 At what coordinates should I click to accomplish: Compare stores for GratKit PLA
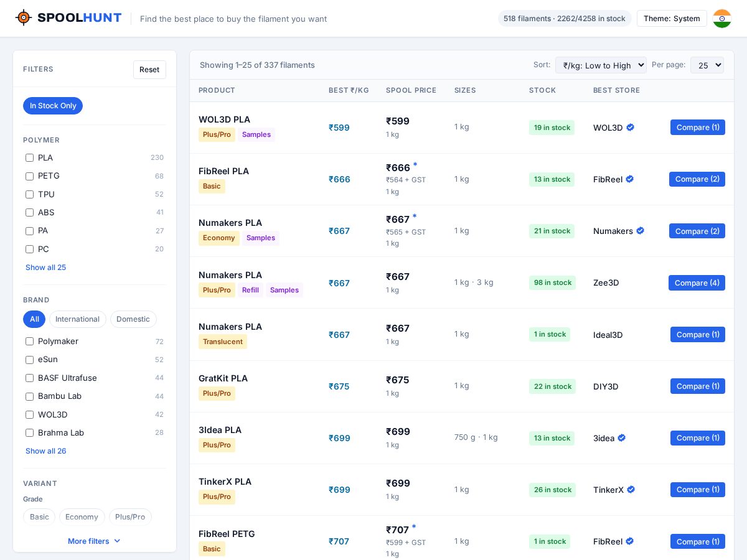(x=698, y=386)
